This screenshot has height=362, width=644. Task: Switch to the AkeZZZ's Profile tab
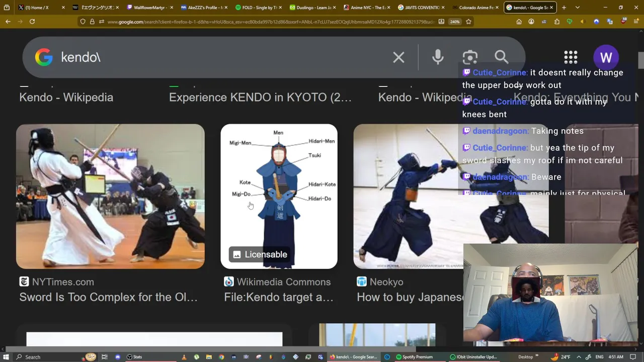[x=204, y=8]
